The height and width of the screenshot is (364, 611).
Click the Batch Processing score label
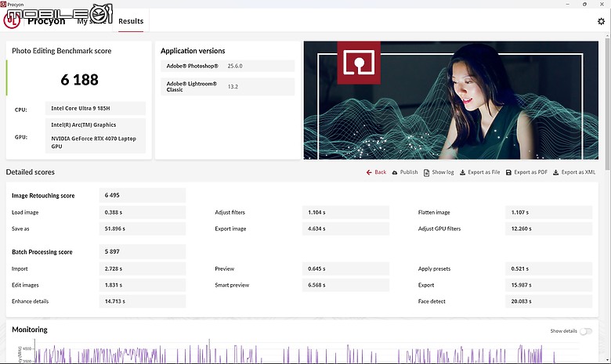coord(42,252)
